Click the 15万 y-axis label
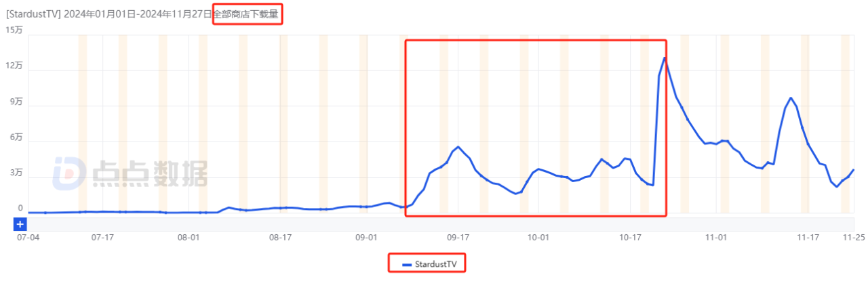The width and height of the screenshot is (868, 281). (14, 30)
